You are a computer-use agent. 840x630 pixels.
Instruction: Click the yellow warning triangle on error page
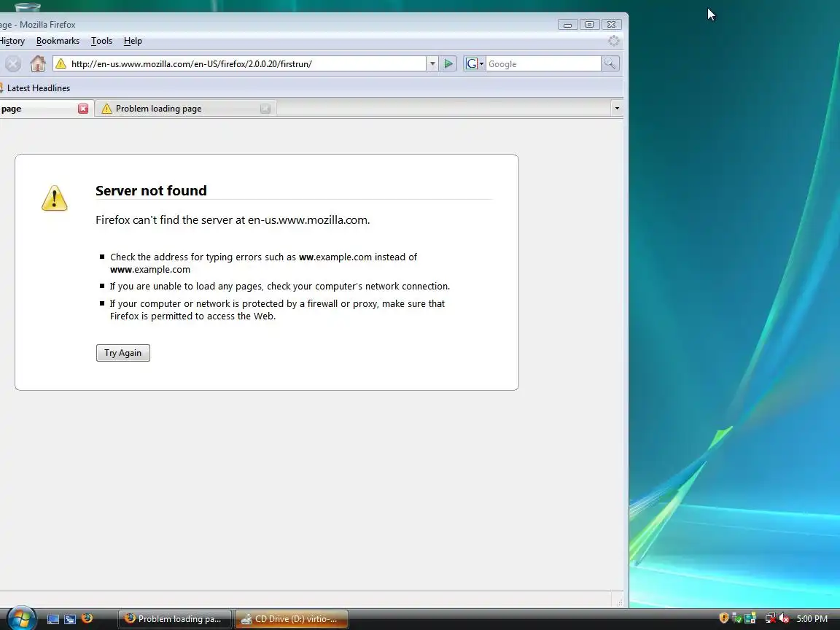coord(55,198)
